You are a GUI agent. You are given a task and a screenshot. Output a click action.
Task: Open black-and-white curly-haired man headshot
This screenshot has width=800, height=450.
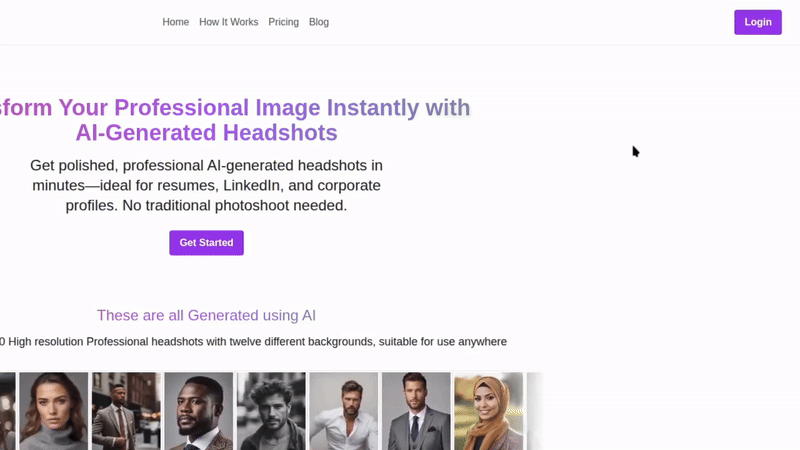tap(271, 411)
